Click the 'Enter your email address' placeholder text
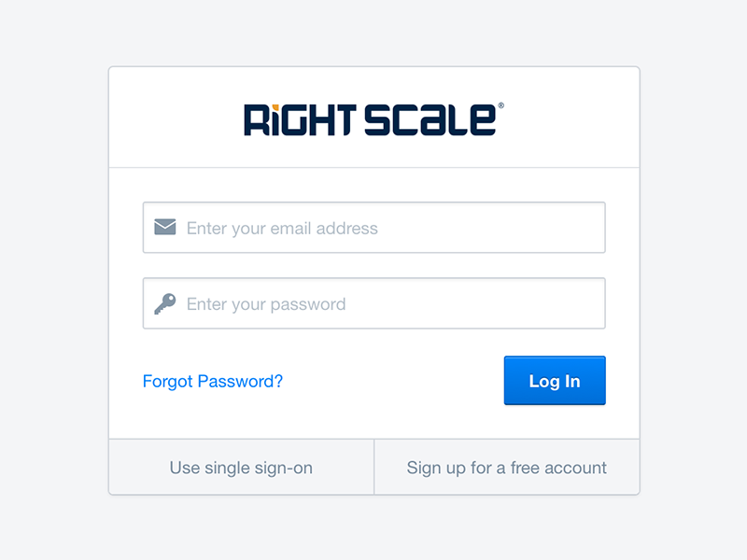Screen dimensions: 747x560 point(282,229)
